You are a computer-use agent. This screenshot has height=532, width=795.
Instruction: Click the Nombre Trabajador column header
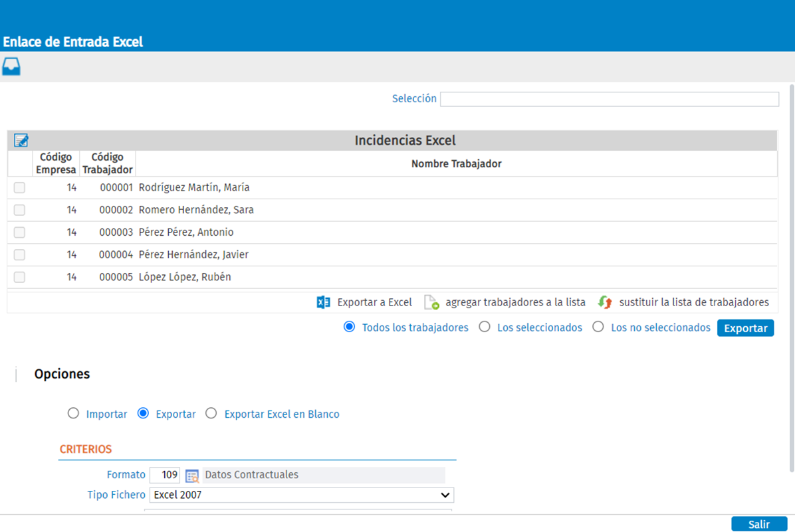click(x=456, y=163)
